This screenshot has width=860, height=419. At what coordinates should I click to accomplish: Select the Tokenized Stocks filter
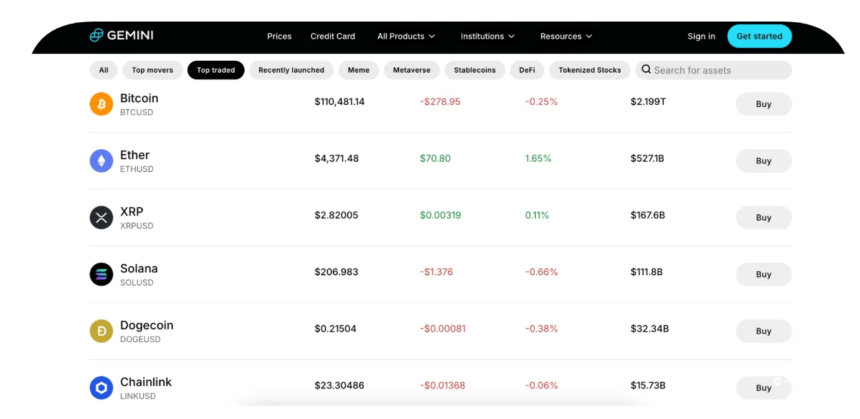pos(589,70)
